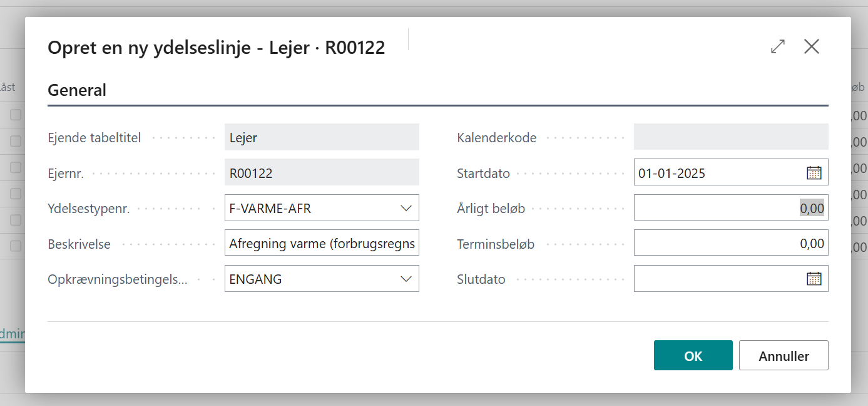
Task: Select the Årligt beløb amount field
Action: click(730, 208)
